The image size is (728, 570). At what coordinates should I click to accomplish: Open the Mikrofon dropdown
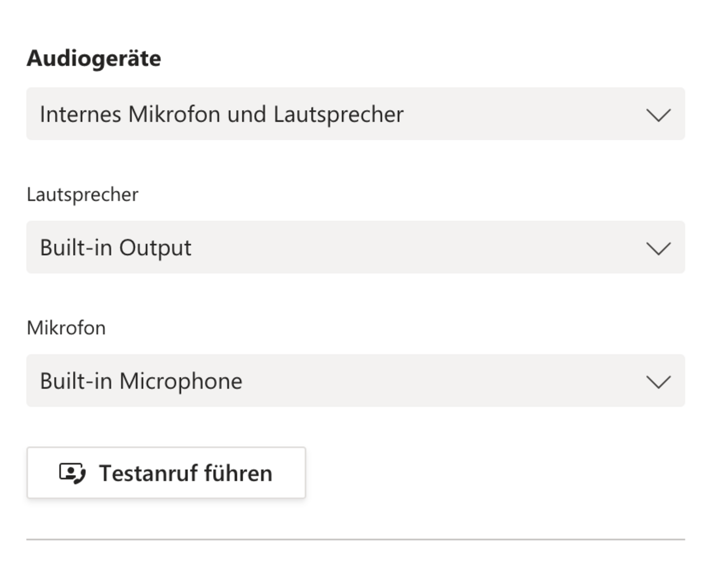click(356, 381)
